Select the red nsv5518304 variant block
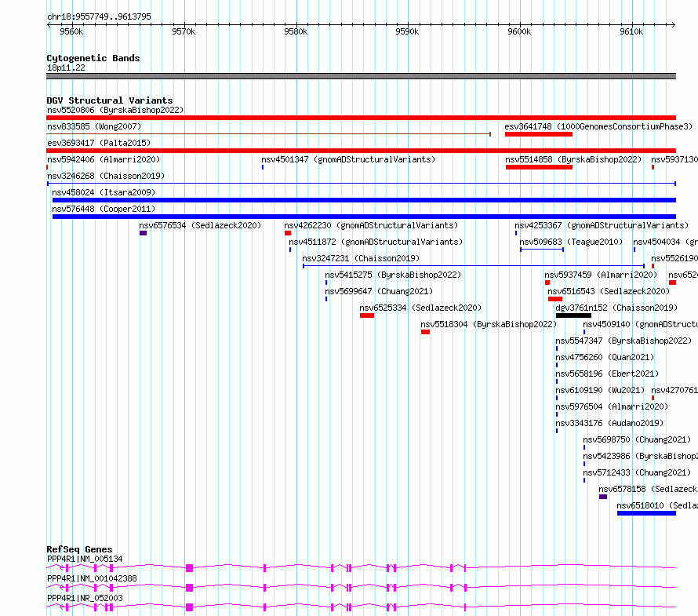 point(425,332)
